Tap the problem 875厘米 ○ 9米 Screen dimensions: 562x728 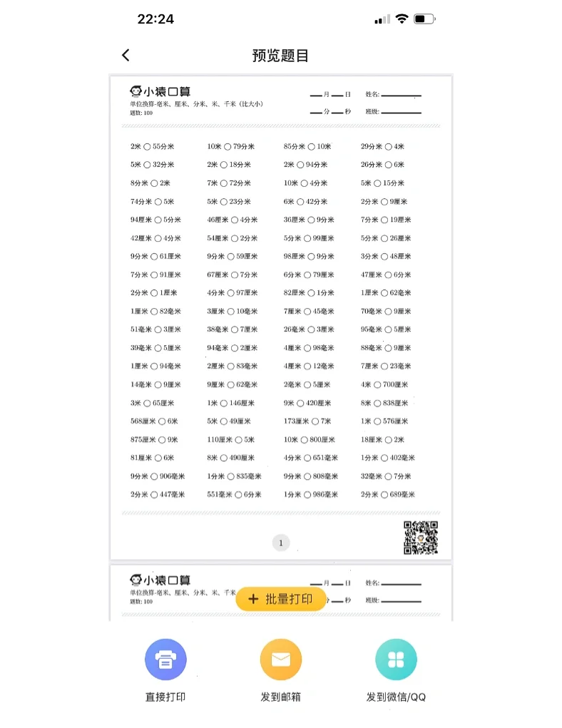154,439
